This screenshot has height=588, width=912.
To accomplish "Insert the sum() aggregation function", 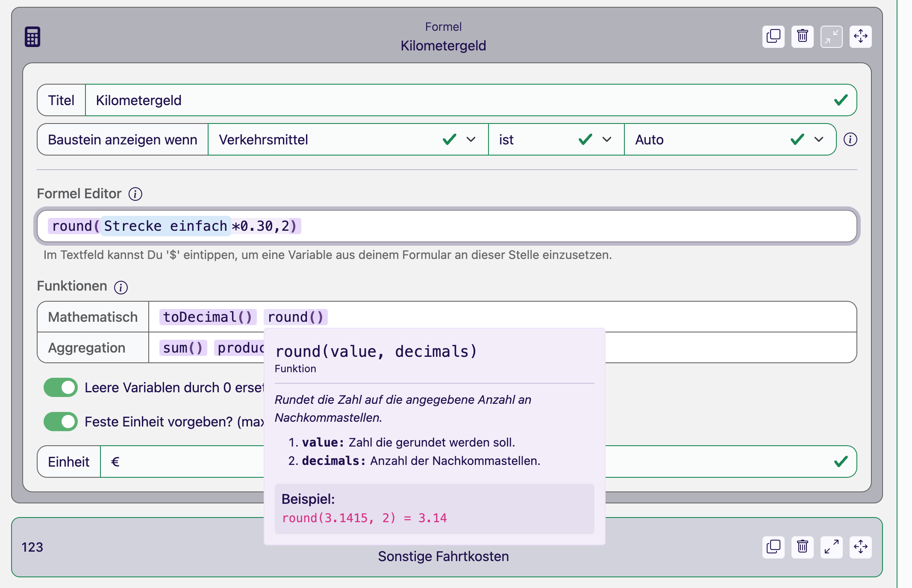I will tap(183, 348).
